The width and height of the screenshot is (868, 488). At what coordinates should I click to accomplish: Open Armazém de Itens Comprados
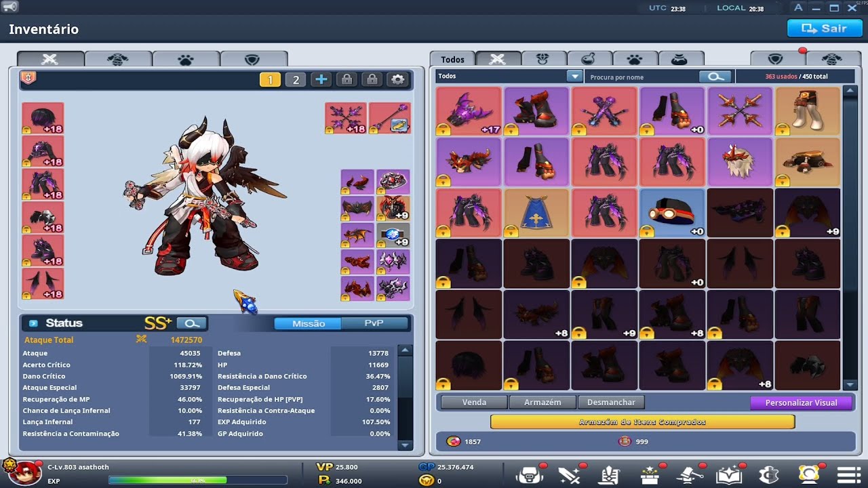[x=642, y=422]
